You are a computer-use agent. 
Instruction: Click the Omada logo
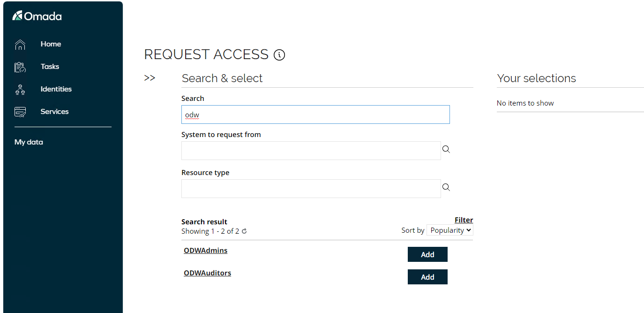37,16
